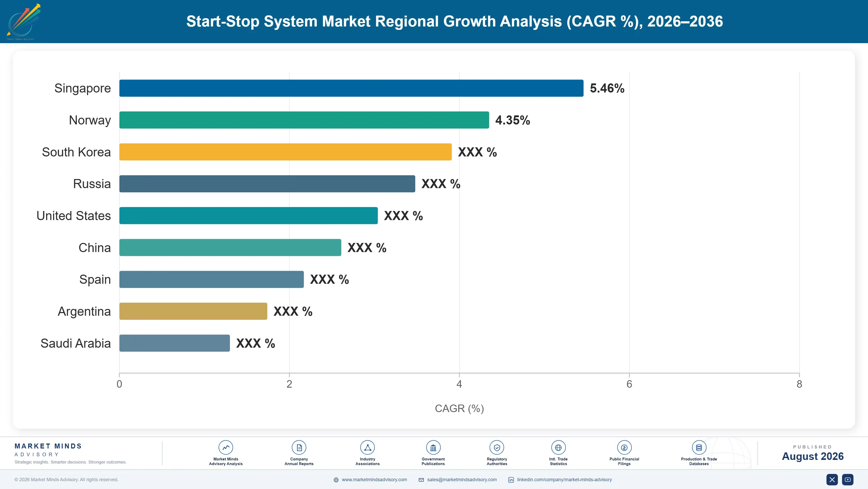
Task: Click the XXX % label next to Saudi Arabia
Action: (256, 343)
